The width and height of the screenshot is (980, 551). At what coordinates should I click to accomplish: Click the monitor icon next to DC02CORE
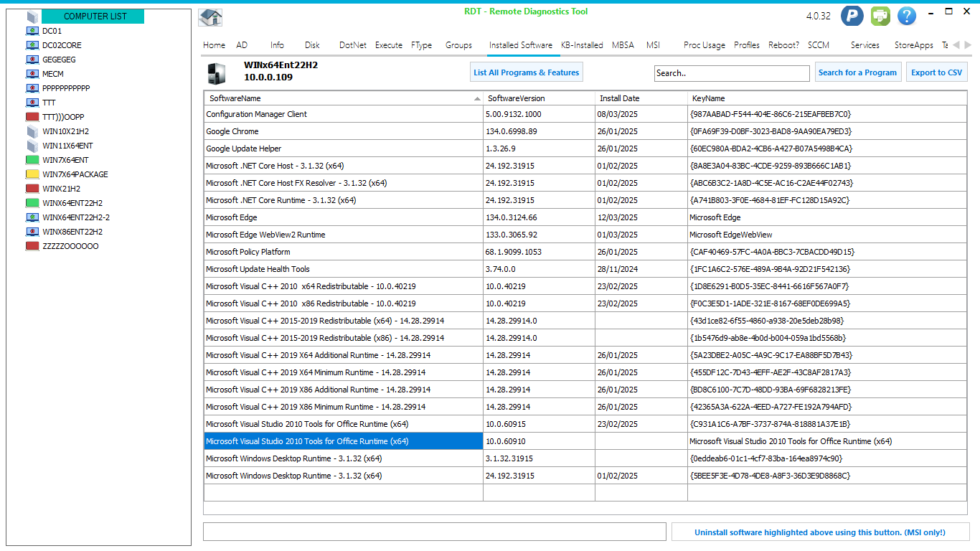(32, 45)
